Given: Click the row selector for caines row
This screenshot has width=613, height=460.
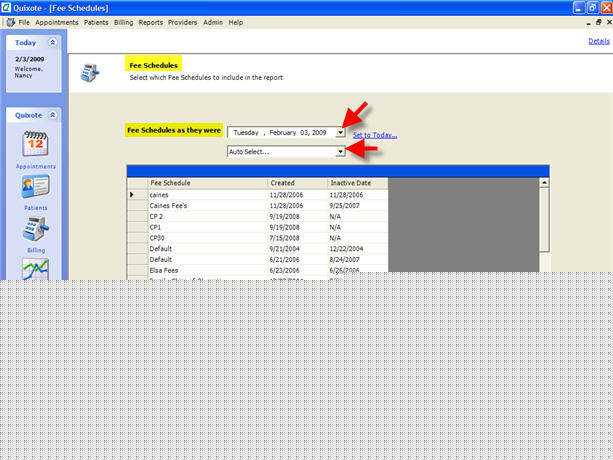Looking at the screenshot, I should 138,195.
